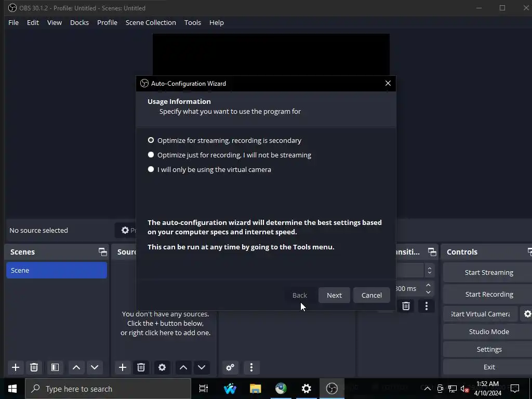Open transition properties three-dot menu
This screenshot has height=399, width=532.
427,306
